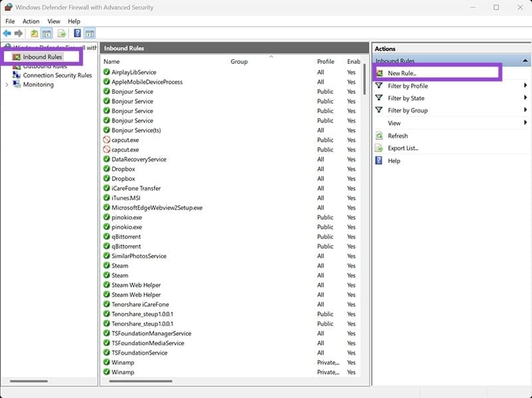Click the Export List toolbar icon
The height and width of the screenshot is (398, 532).
click(61, 33)
